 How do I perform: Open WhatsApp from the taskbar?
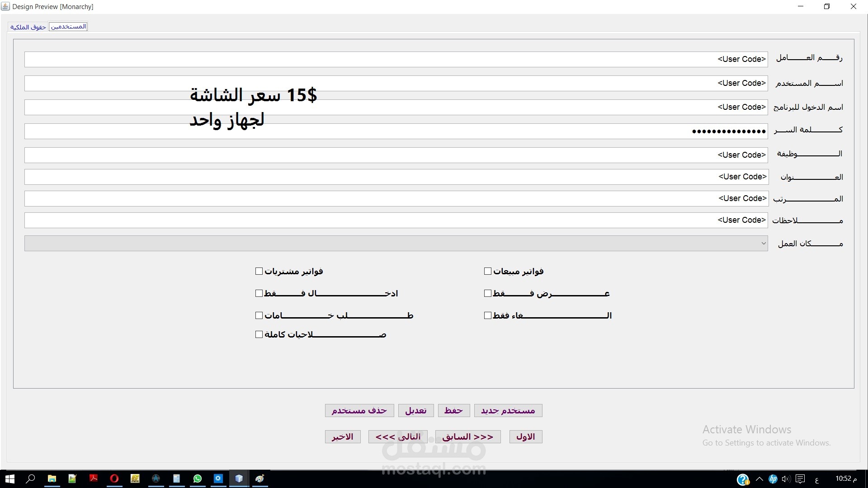(x=198, y=479)
